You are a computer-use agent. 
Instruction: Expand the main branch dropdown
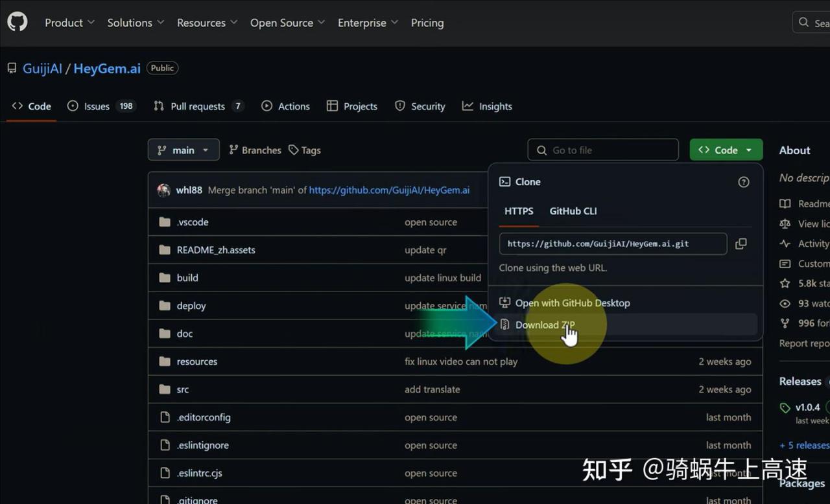tap(184, 150)
